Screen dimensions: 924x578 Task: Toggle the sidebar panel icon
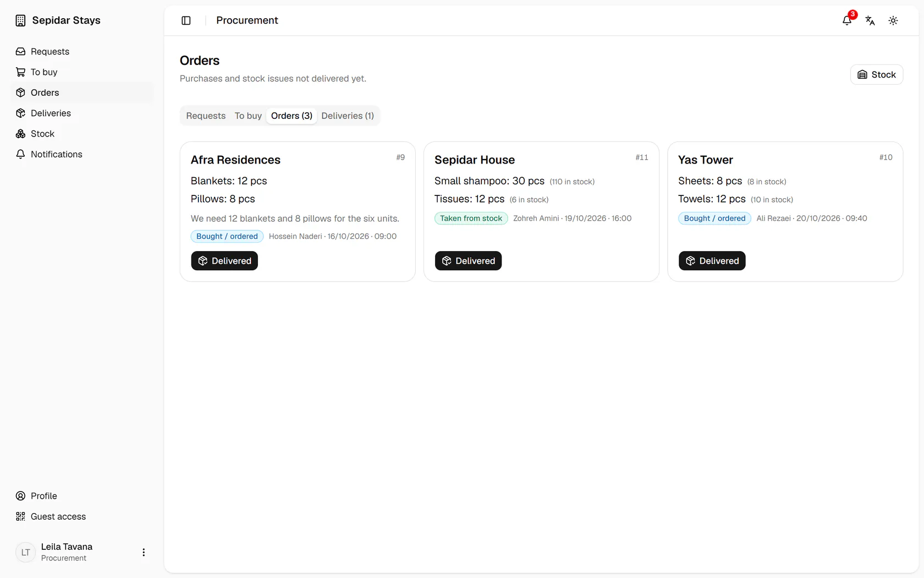click(x=186, y=20)
